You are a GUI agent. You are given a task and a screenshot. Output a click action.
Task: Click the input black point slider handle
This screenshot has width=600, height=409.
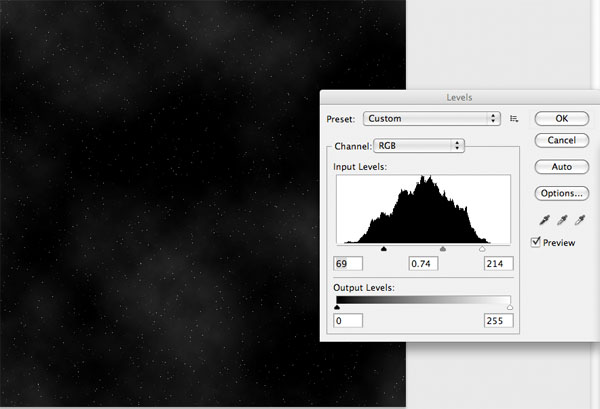[384, 249]
